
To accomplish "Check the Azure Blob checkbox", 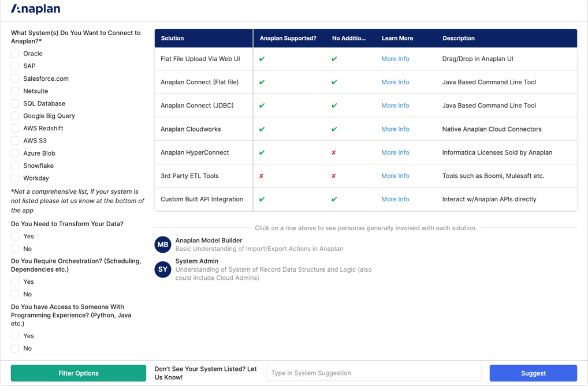I will (15, 153).
